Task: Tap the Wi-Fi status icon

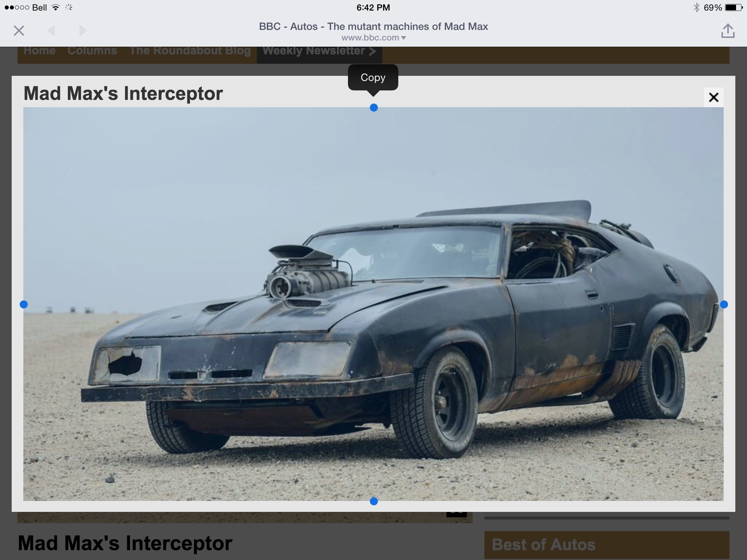Action: (55, 7)
